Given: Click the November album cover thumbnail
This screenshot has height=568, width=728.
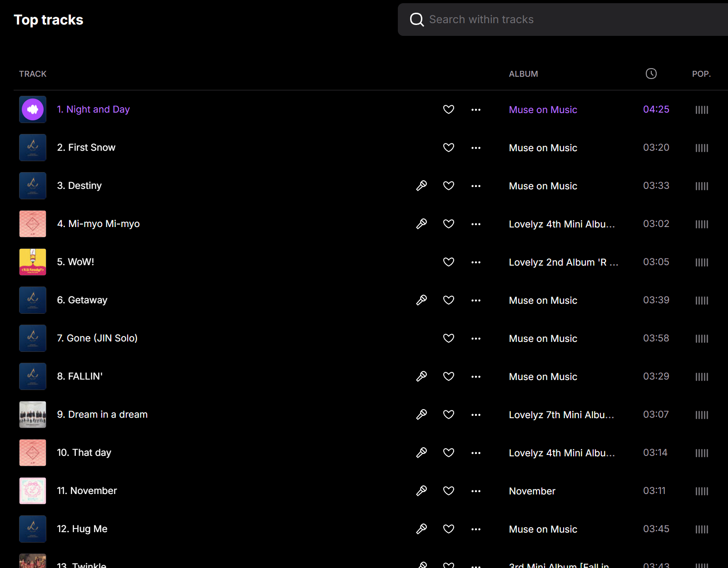Looking at the screenshot, I should (x=33, y=491).
